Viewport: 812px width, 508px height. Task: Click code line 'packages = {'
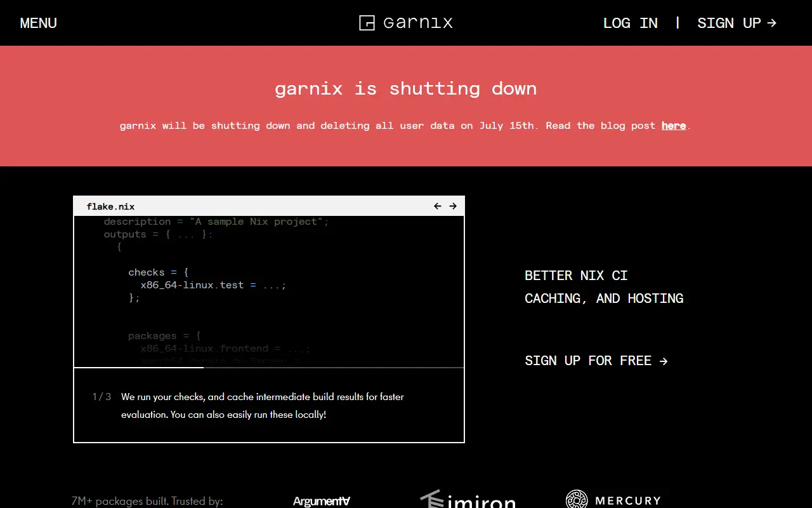tap(164, 336)
